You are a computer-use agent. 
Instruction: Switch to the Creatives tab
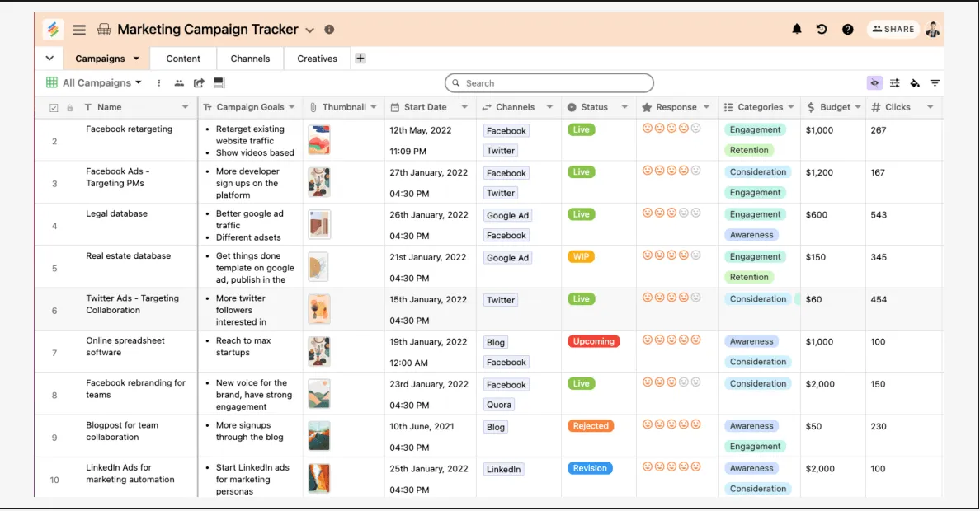point(317,59)
